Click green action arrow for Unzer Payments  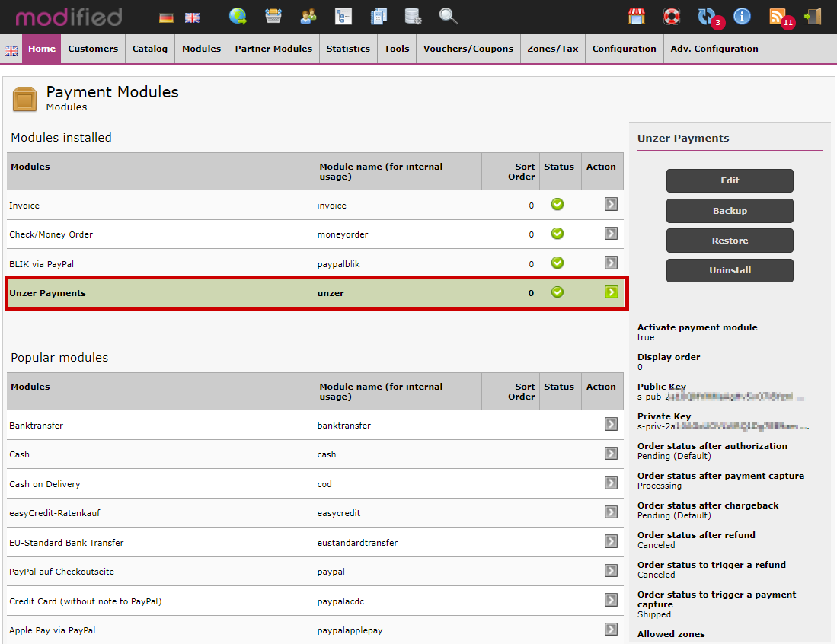612,292
